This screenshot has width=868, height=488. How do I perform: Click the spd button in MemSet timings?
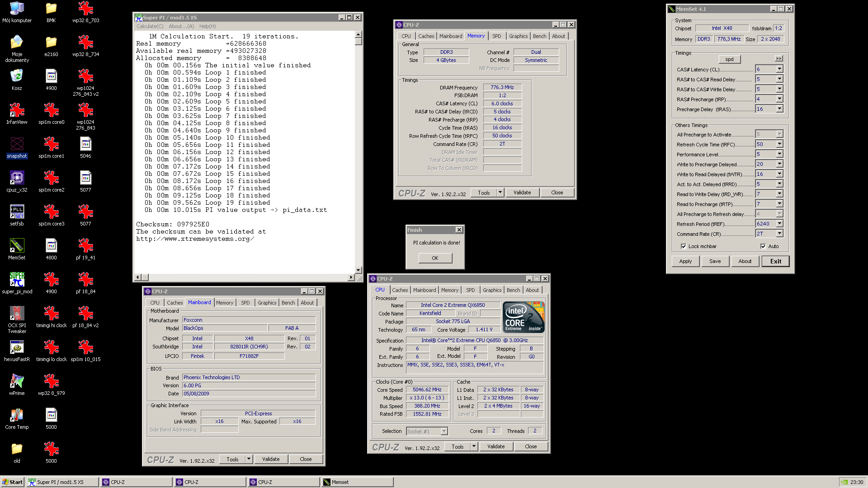(729, 59)
